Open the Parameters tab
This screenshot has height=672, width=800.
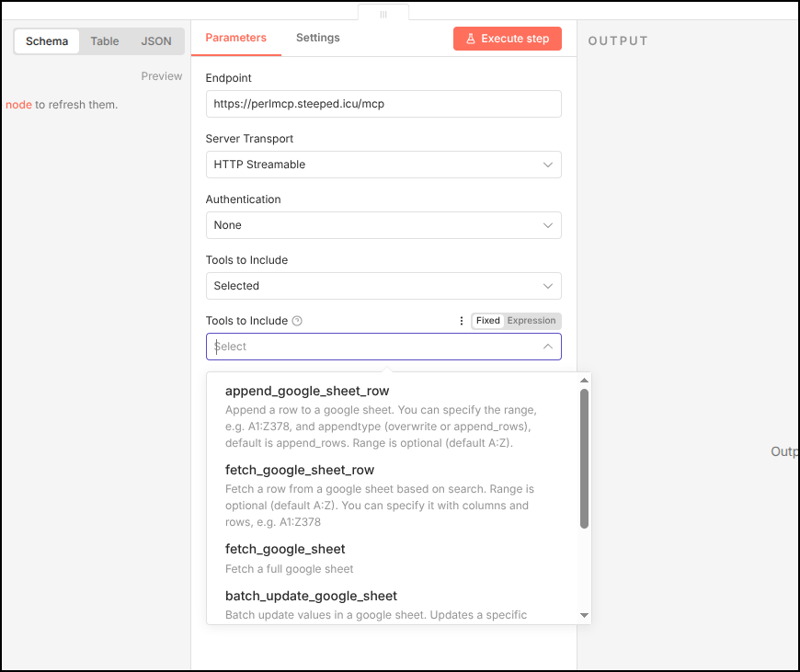coord(235,38)
